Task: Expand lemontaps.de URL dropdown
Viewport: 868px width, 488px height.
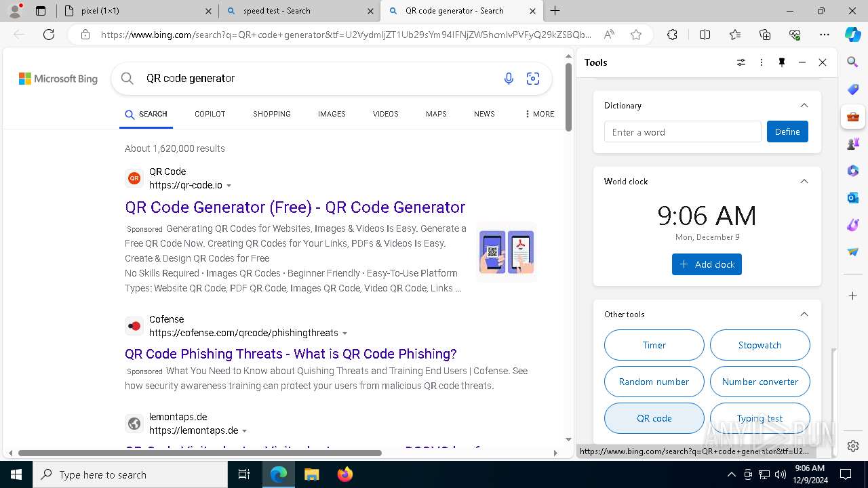Action: pos(244,431)
